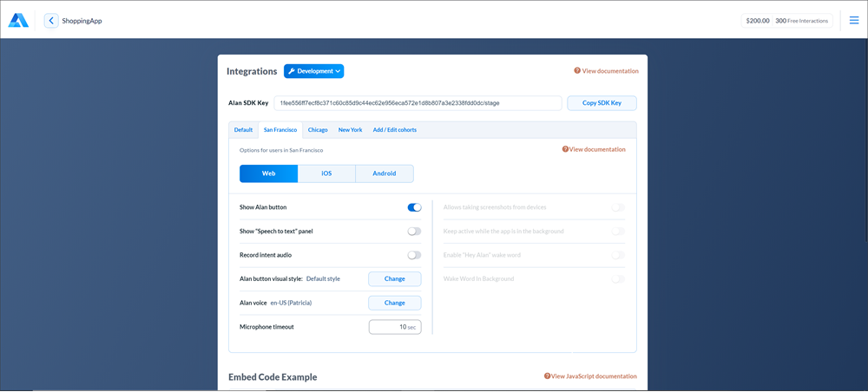This screenshot has width=868, height=392.
Task: Open the hamburger menu icon
Action: click(x=853, y=20)
